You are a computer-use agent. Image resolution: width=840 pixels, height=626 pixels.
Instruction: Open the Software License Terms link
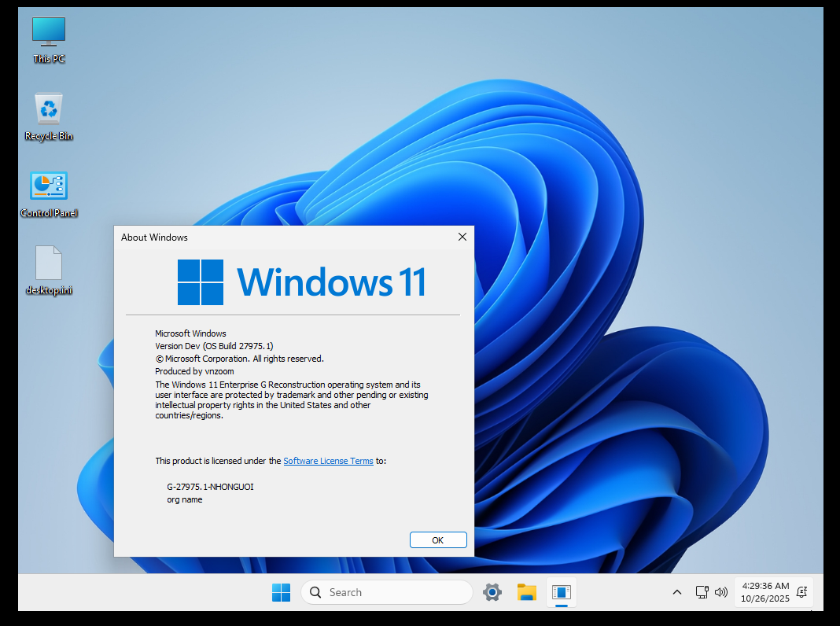click(328, 461)
